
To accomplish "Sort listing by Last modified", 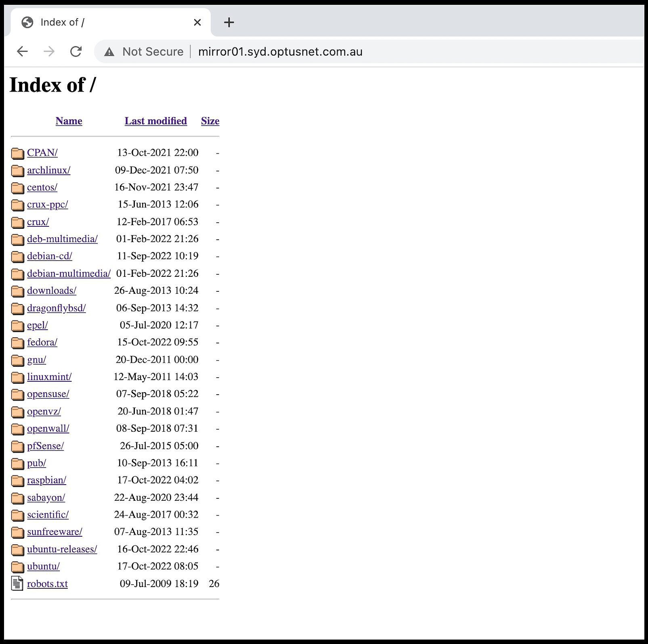I will (x=156, y=121).
